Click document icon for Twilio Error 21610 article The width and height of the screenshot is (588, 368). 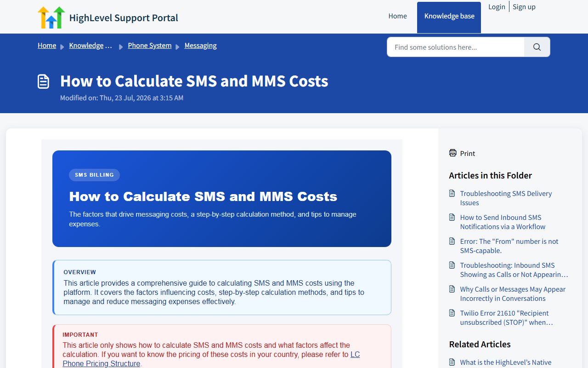click(452, 313)
